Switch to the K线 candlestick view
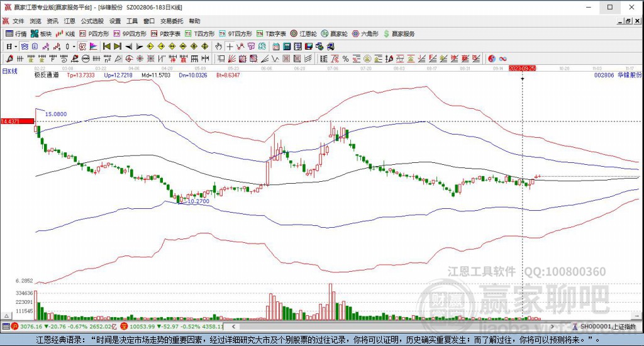The height and width of the screenshot is (346, 644). (65, 34)
